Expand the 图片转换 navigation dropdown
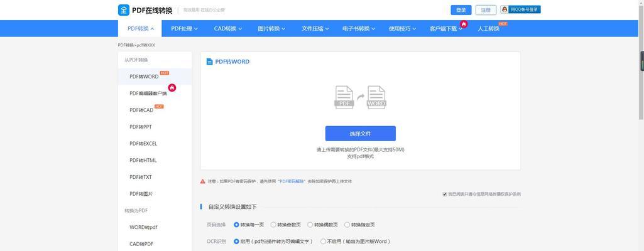This screenshot has width=644, height=251. tap(271, 28)
